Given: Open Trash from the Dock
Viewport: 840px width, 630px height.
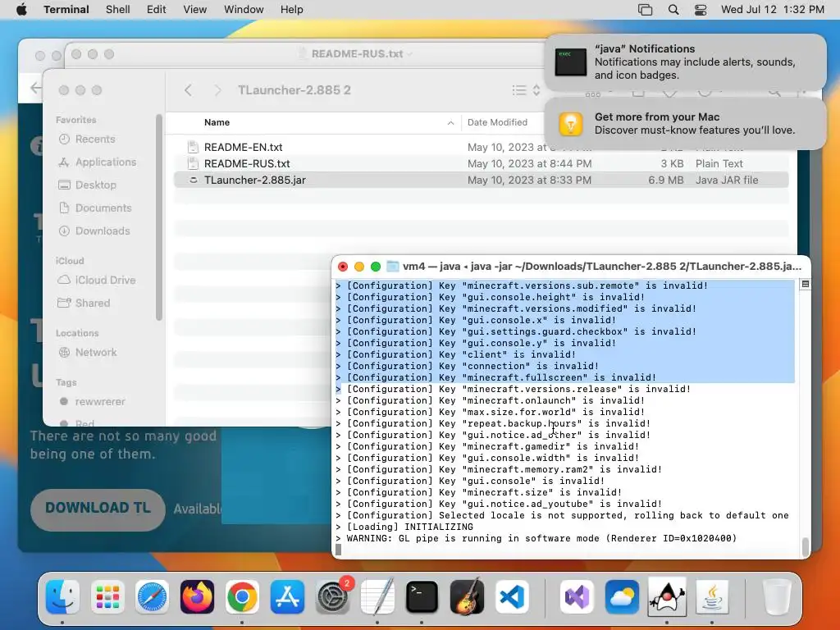Looking at the screenshot, I should coord(777,597).
